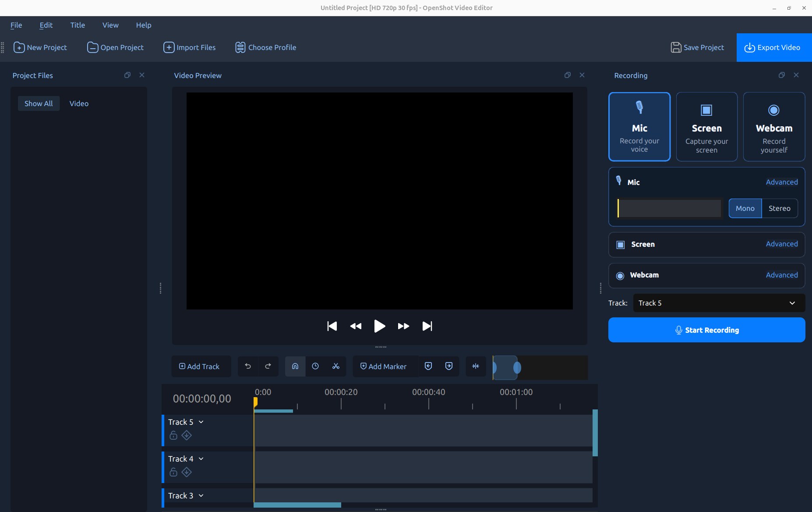Viewport: 812px width, 512px height.
Task: Click the timeline ruler at 00:00:40
Action: pyautogui.click(x=428, y=392)
